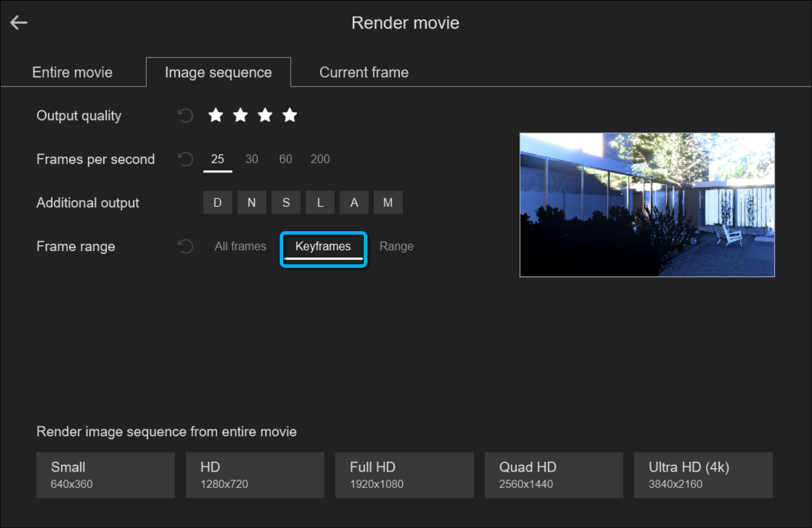Reset the Frame range setting
Viewport: 812px width, 528px height.
185,246
